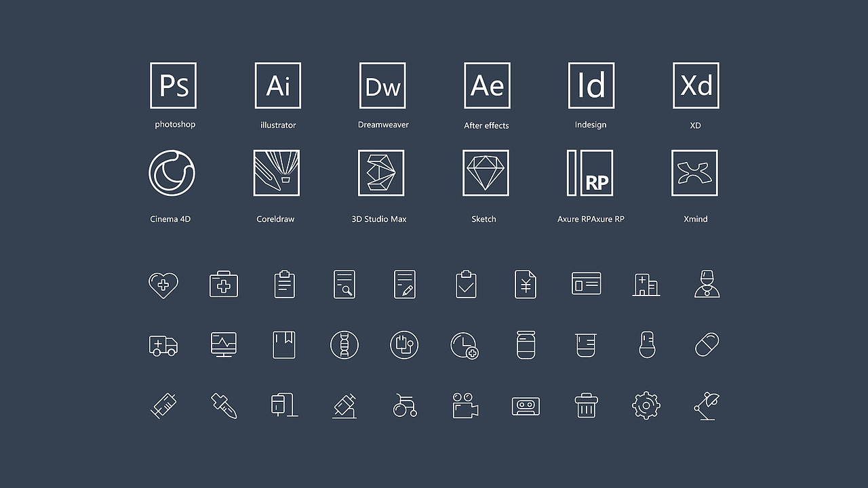Open the document search icon
The height and width of the screenshot is (488, 868).
click(344, 285)
